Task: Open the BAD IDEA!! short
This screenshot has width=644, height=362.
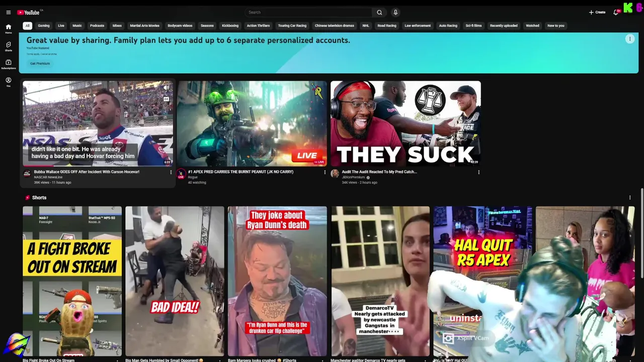Action: (x=175, y=281)
